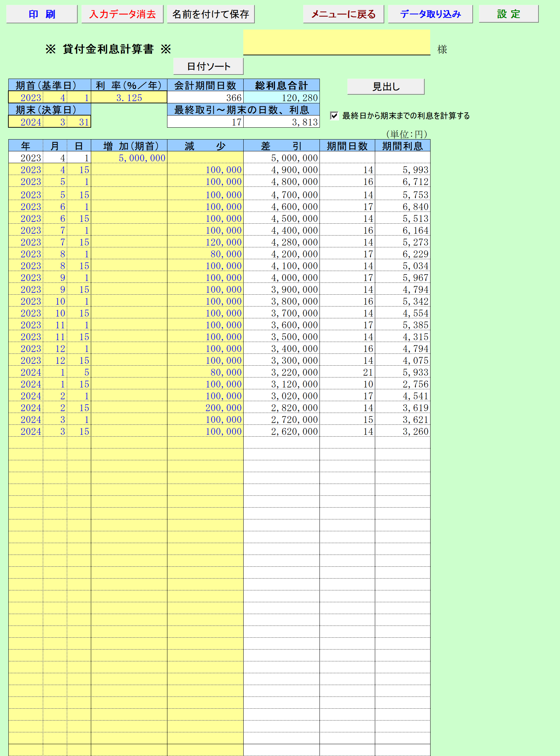Click the yellow borrower name field before 様

pos(337,42)
